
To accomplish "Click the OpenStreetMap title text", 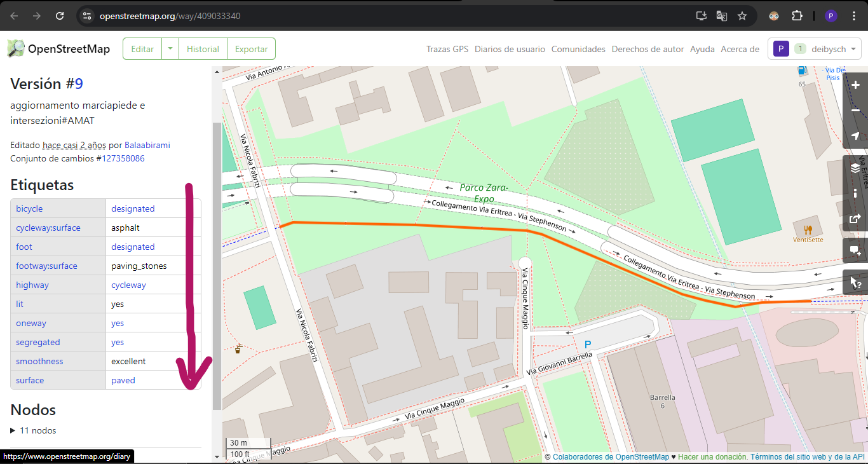I will [x=69, y=49].
